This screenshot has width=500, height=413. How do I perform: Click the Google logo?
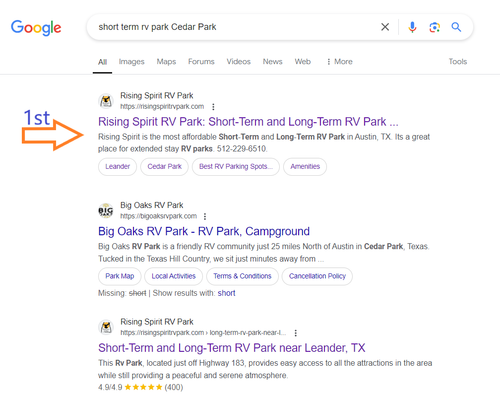click(36, 27)
